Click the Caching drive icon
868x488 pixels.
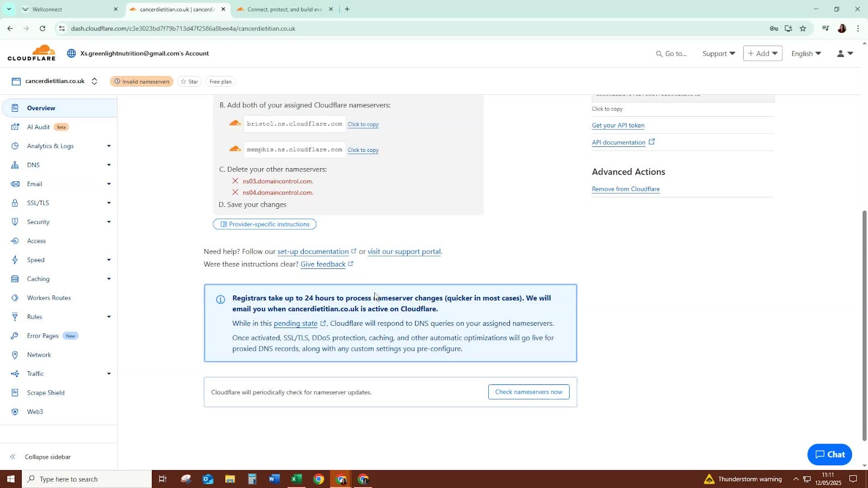tap(15, 279)
